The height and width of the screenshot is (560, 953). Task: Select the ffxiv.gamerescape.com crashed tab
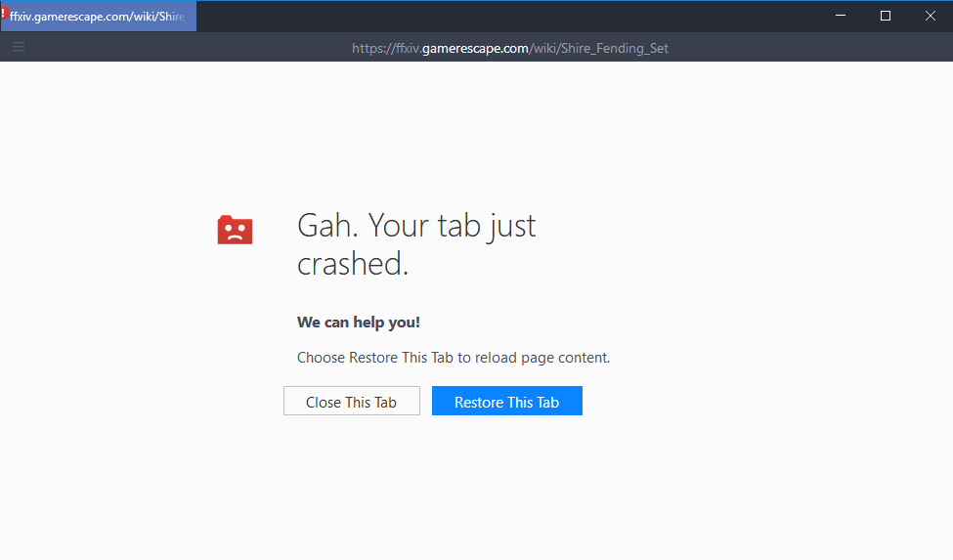[99, 17]
